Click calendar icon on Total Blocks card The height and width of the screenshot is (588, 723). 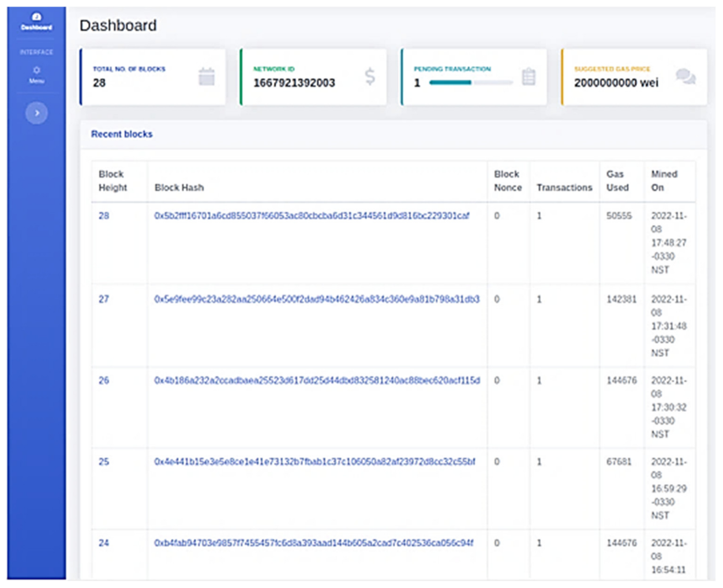click(x=206, y=77)
